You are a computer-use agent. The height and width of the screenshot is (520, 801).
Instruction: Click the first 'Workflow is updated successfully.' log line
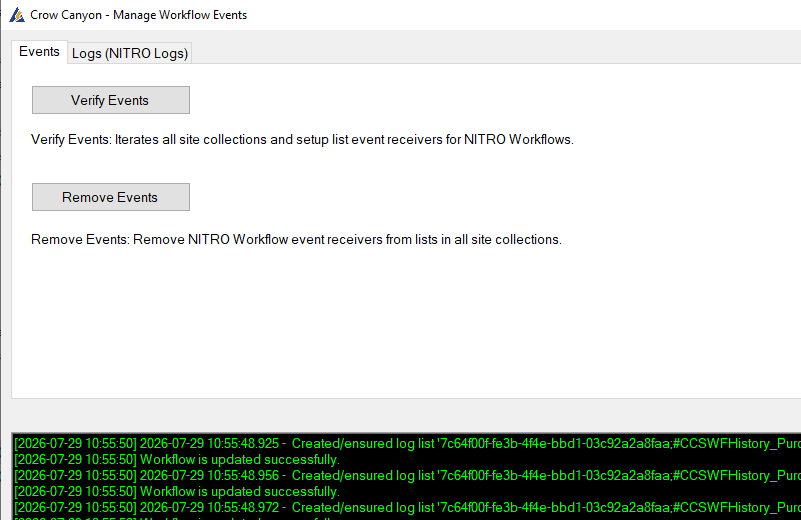(177, 460)
